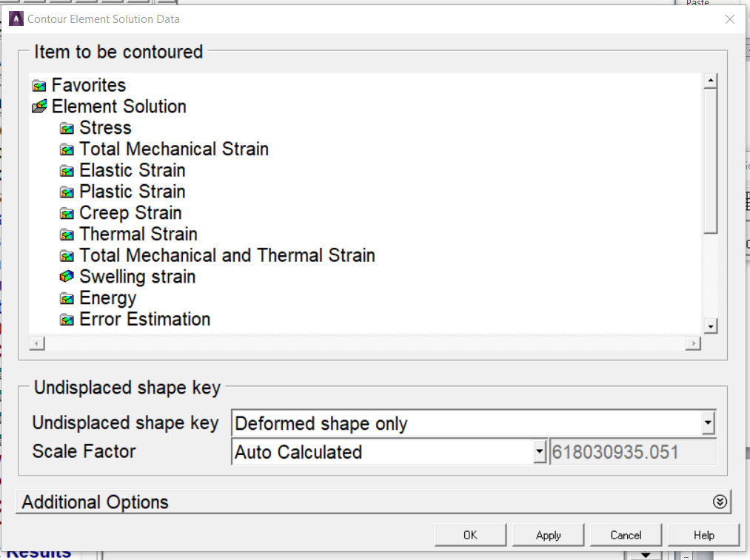
Task: Open the Undisplaced shape key dropdown
Action: pyautogui.click(x=709, y=424)
